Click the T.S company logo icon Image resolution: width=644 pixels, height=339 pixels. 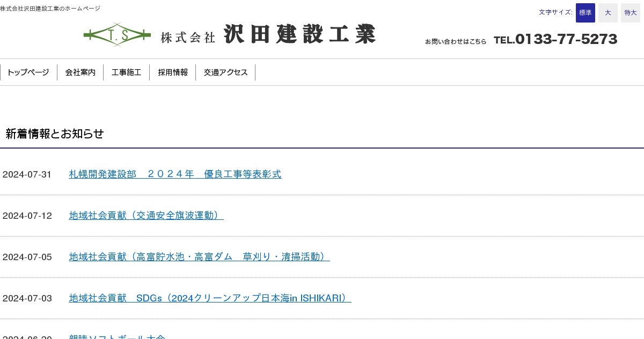117,34
